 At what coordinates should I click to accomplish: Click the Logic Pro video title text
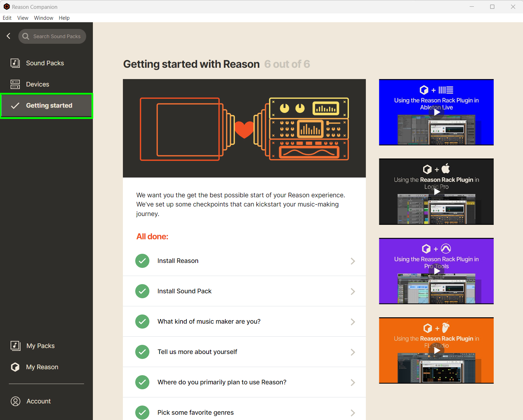click(x=436, y=183)
